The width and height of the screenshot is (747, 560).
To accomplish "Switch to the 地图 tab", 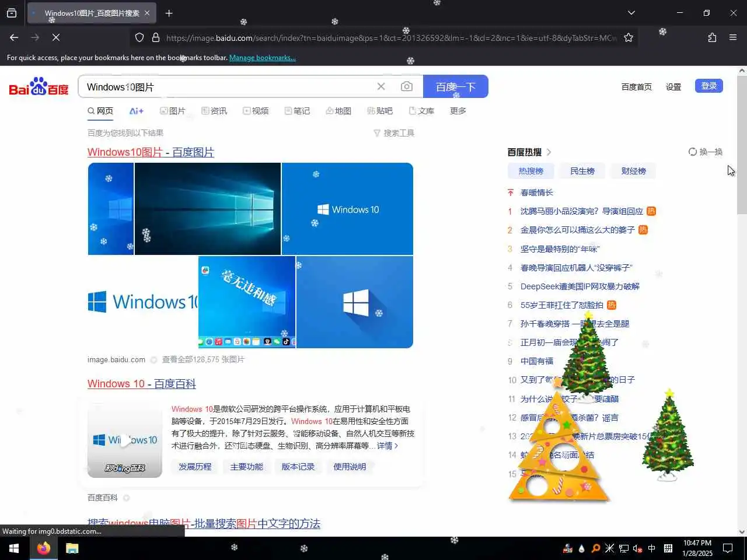I will (338, 111).
